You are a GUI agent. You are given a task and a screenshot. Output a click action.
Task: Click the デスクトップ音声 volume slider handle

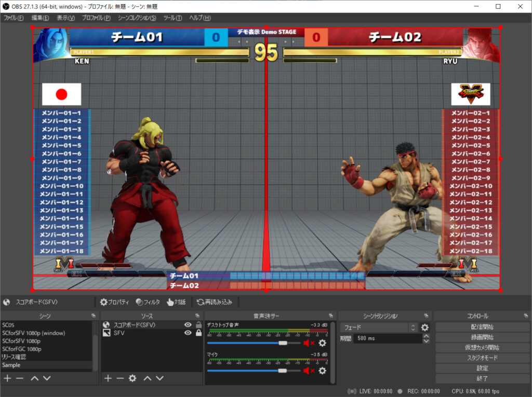point(283,343)
